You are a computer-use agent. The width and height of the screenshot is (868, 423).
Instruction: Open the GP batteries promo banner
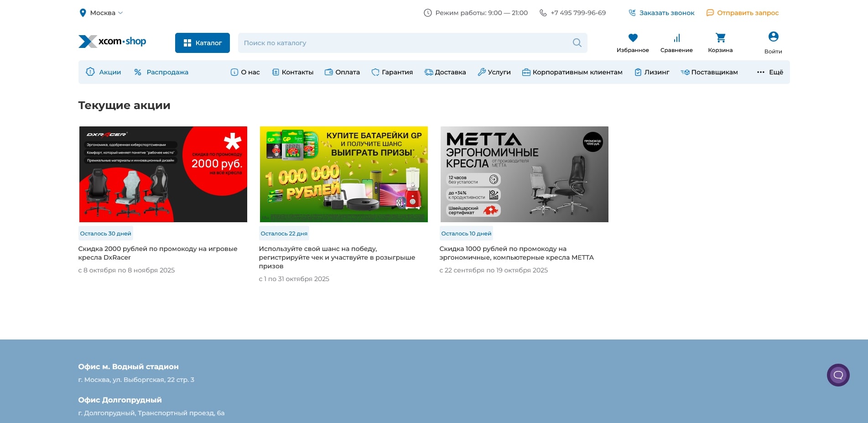coord(343,174)
